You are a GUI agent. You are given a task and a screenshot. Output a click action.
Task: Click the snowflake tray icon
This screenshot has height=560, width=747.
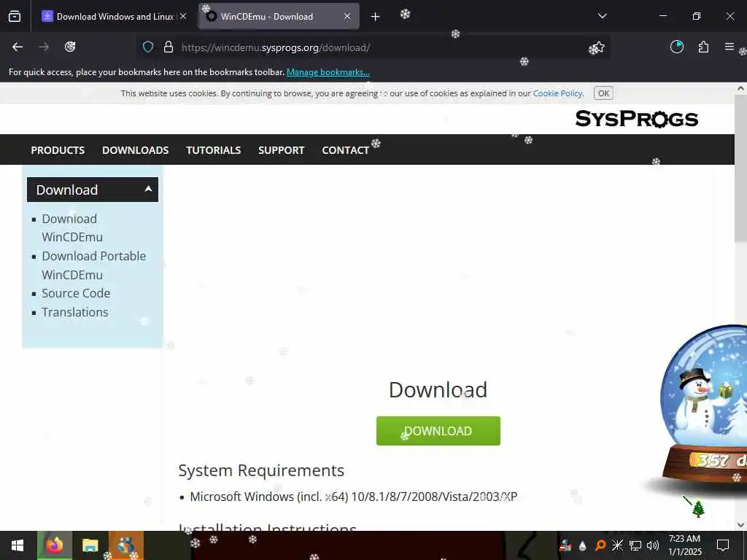(x=617, y=545)
